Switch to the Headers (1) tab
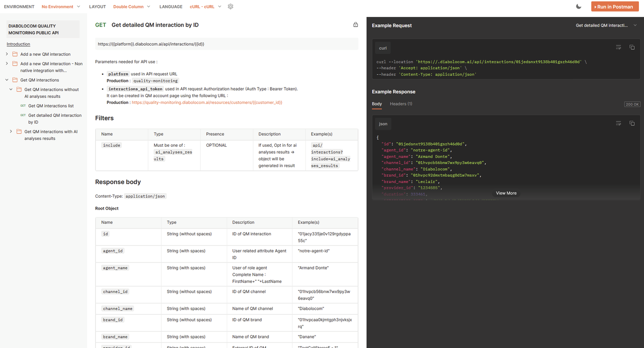The width and height of the screenshot is (644, 348). [x=401, y=104]
